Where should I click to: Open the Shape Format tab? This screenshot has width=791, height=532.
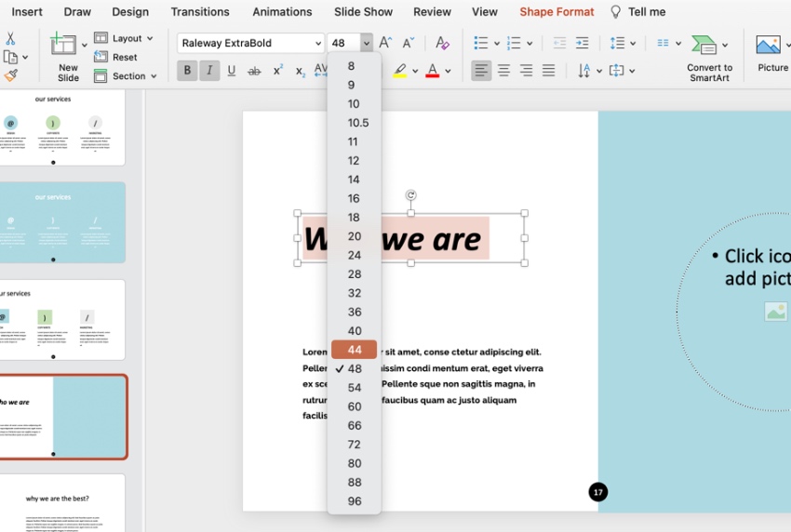click(556, 12)
